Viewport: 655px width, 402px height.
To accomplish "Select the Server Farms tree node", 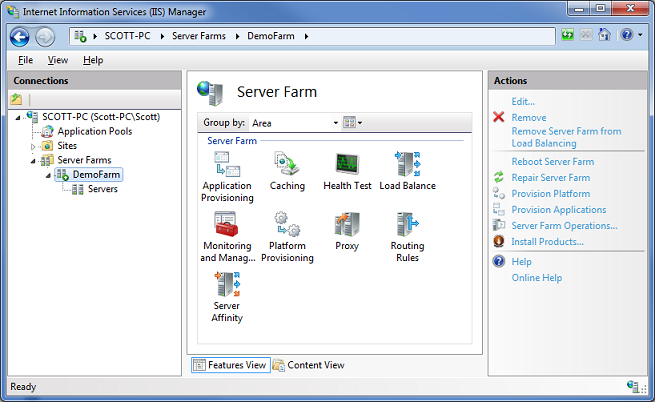I will tap(84, 160).
